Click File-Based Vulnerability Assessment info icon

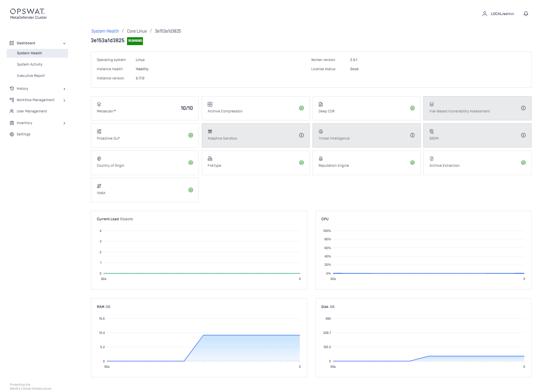click(523, 108)
